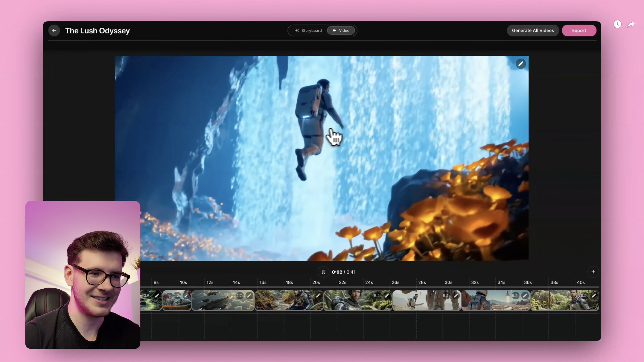Add a new clip with the plus icon
The width and height of the screenshot is (644, 362).
pos(593,272)
